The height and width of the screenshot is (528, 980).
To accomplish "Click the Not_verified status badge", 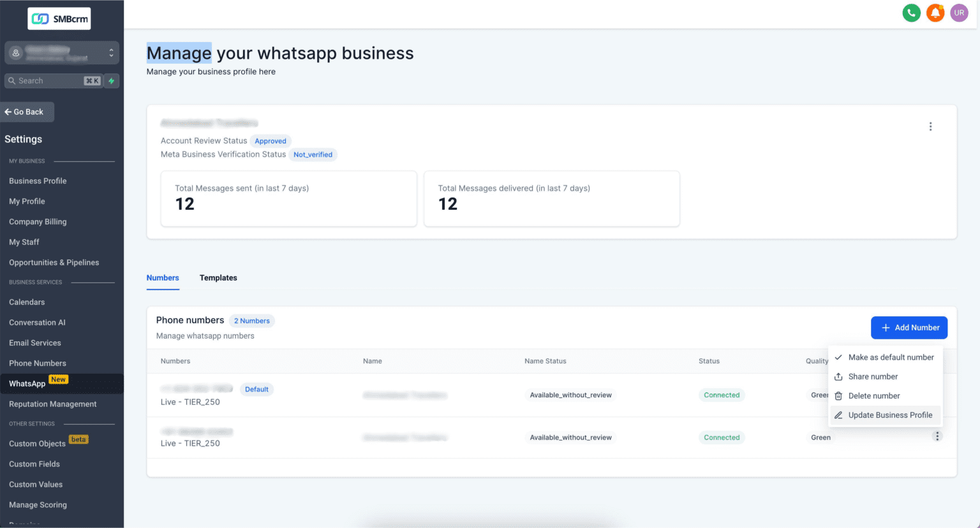I will (313, 154).
